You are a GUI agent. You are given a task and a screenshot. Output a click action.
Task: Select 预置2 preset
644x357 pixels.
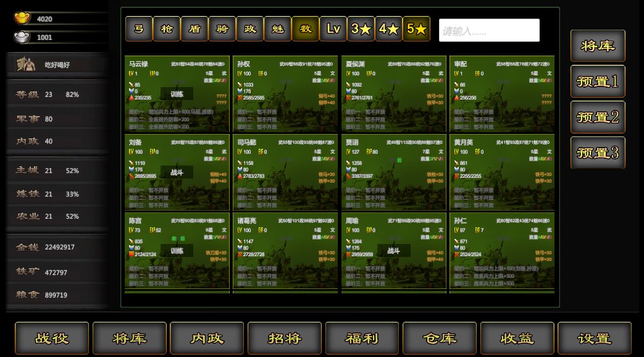pyautogui.click(x=598, y=117)
